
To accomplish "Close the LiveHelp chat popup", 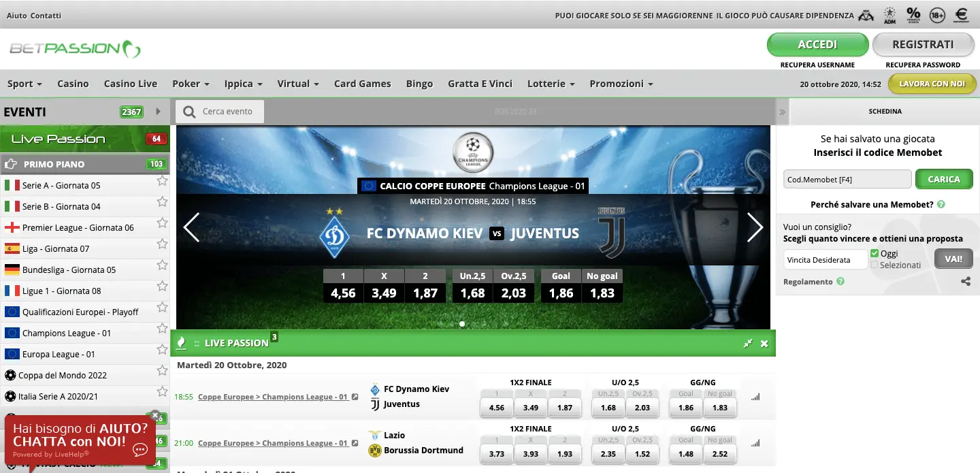I will [155, 415].
